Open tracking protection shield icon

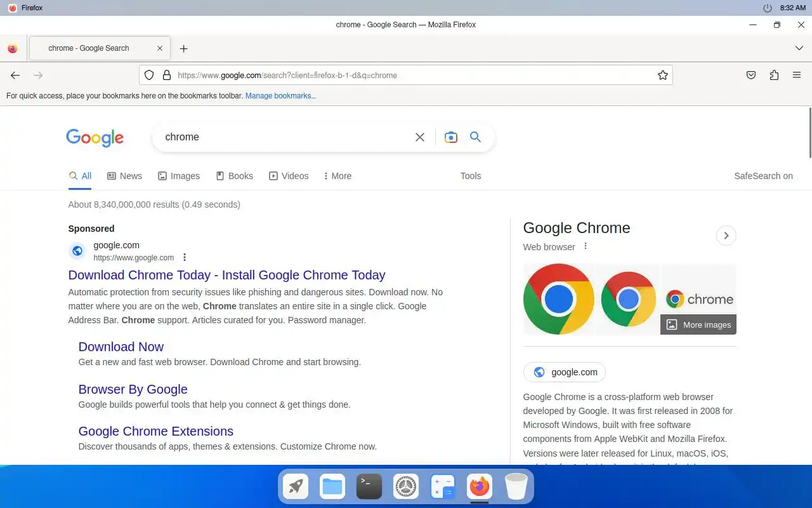[149, 75]
